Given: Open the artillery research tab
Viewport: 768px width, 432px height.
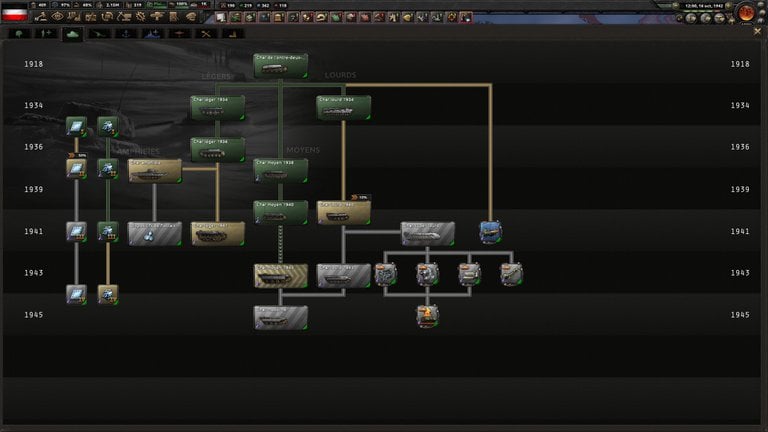Looking at the screenshot, I should coord(99,33).
